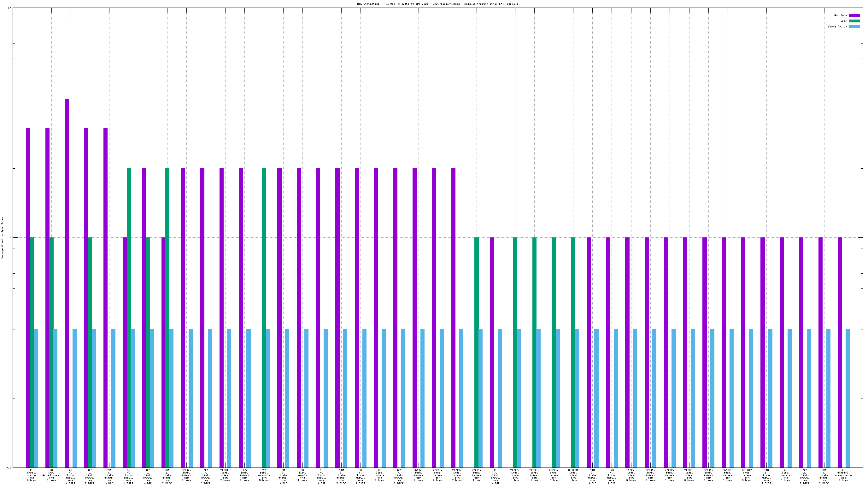Viewport: 868px width, 488px height.
Task: Click the green bar above ips.whitelisted.org
Action: click(x=51, y=352)
